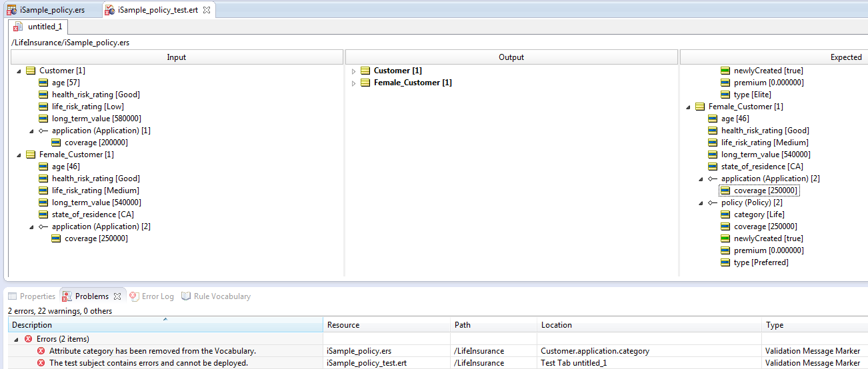
Task: Click attribute icon beside long_term_value [580000]
Action: (x=43, y=119)
